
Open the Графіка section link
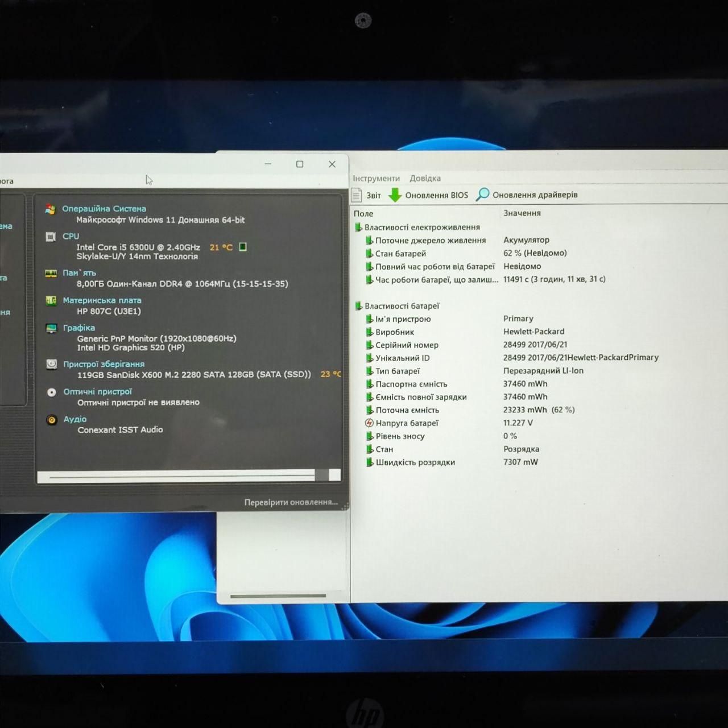point(79,328)
